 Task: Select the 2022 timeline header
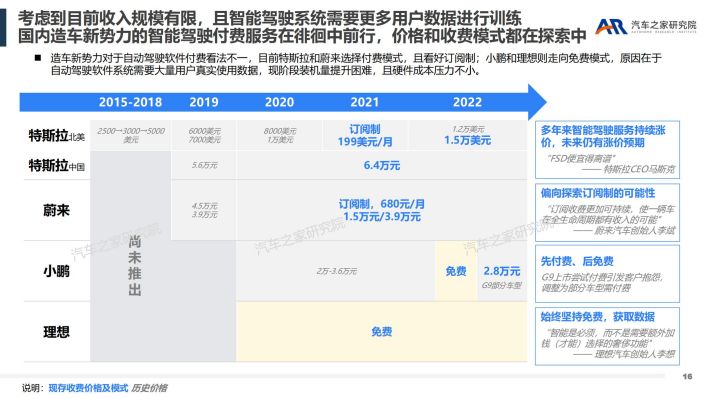467,102
